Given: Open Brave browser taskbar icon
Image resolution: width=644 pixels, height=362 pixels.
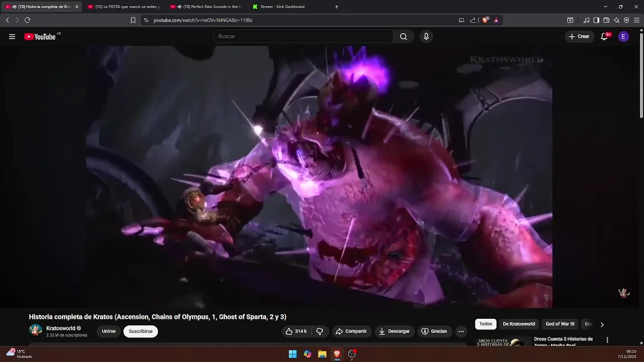Looking at the screenshot, I should 337,354.
